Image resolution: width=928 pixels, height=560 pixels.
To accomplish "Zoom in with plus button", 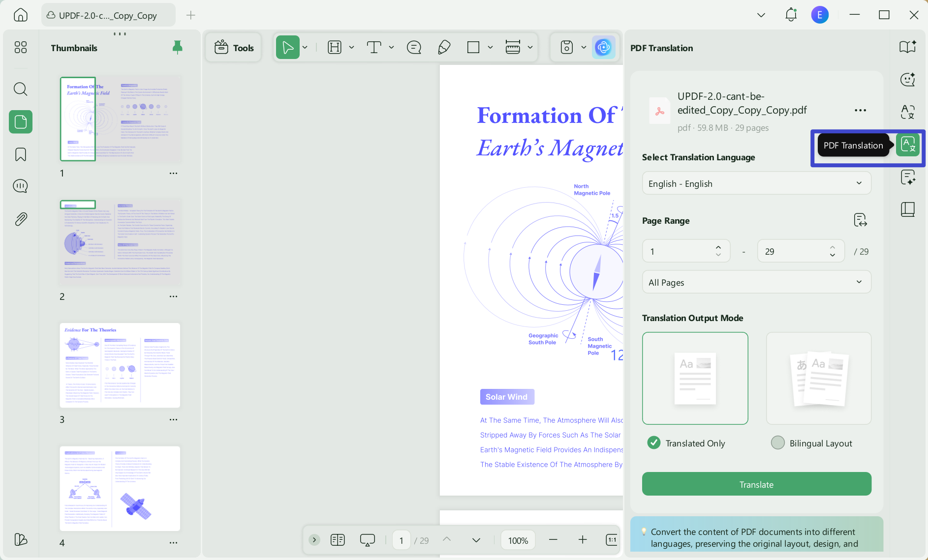I will pos(583,540).
